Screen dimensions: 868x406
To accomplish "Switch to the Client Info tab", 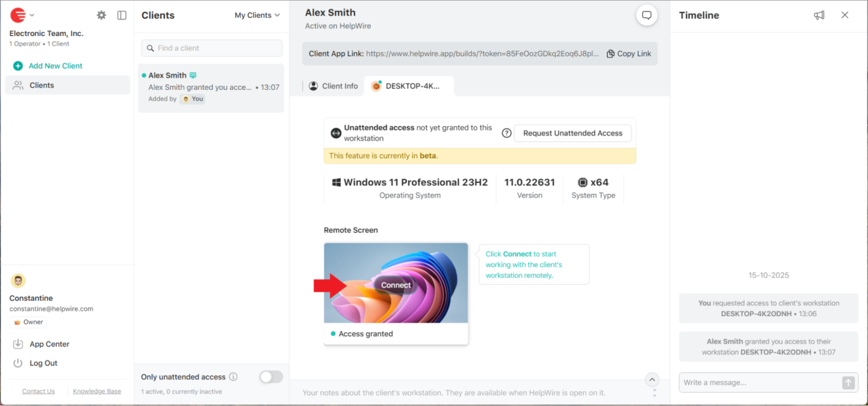I will (333, 86).
